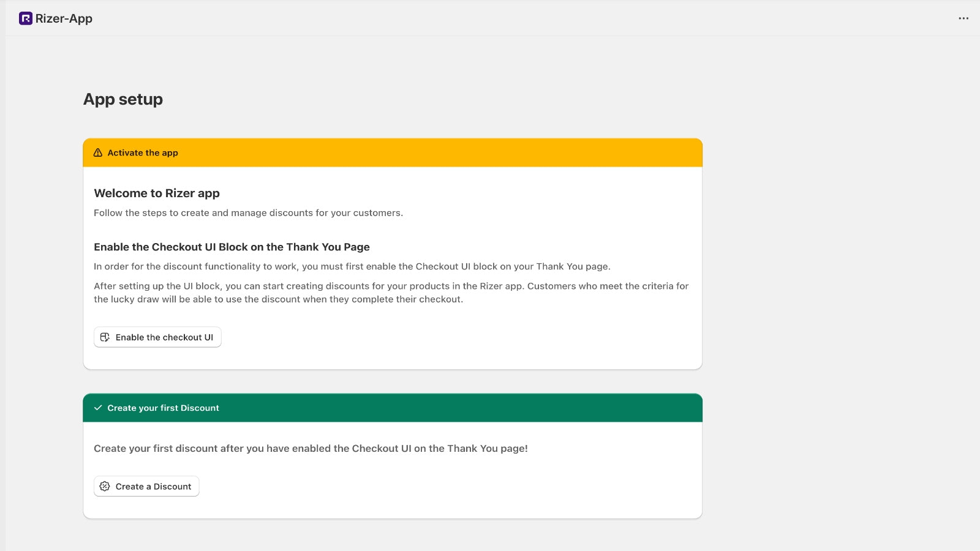980x551 pixels.
Task: Click the Rizer-App purple logo icon
Action: [x=26, y=18]
